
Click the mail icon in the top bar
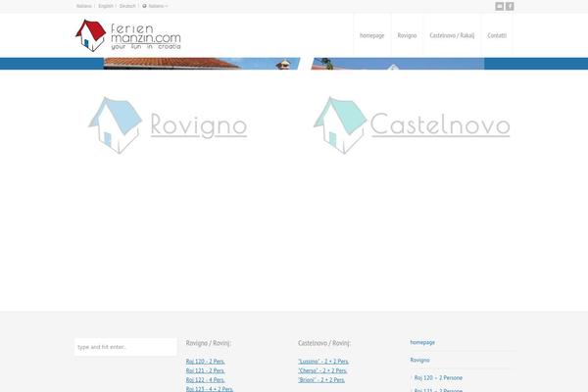[x=499, y=7]
